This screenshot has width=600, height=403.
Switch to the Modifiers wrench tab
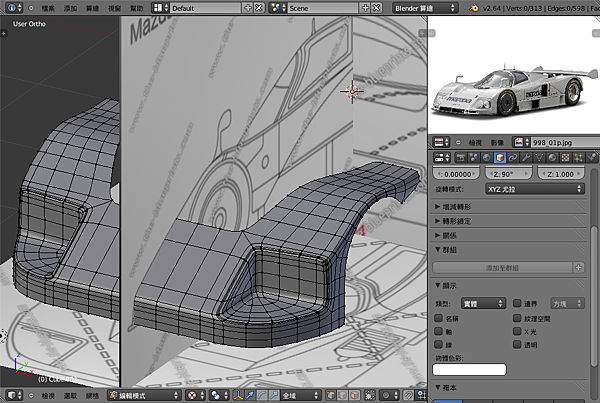click(526, 157)
